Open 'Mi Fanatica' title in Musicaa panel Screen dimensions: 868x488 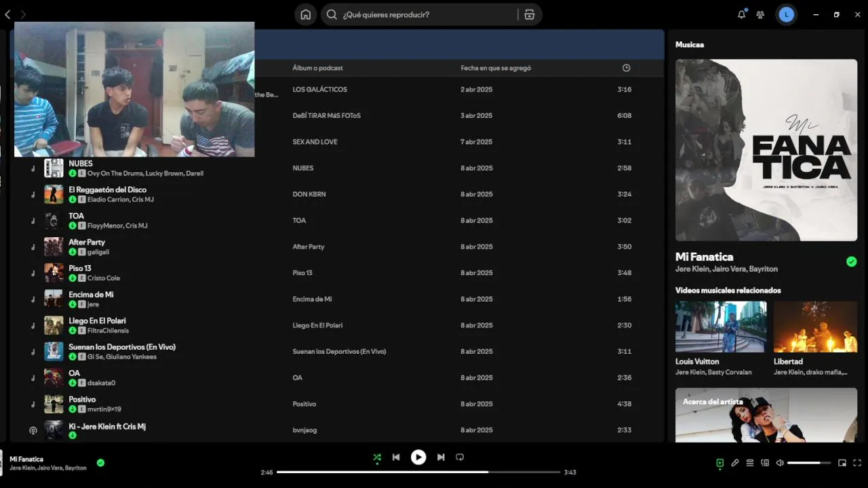pos(704,257)
